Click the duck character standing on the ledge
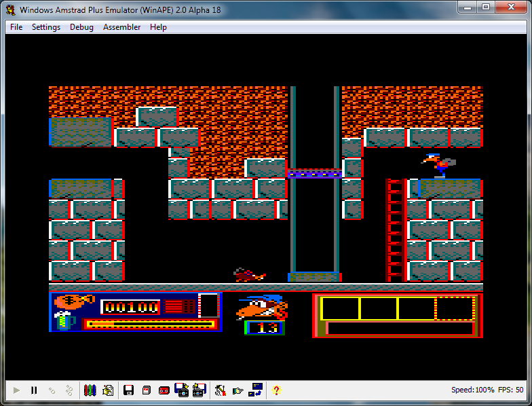The width and height of the screenshot is (532, 406). 438,166
